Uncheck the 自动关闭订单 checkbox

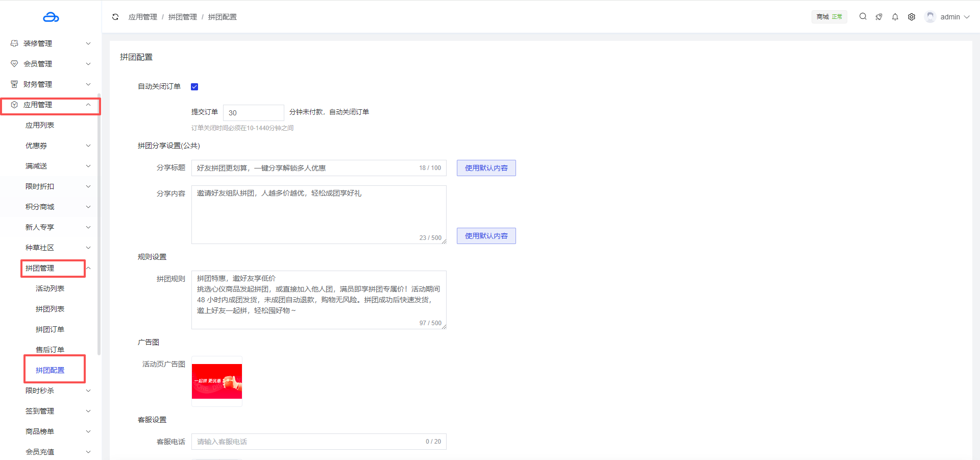tap(194, 87)
